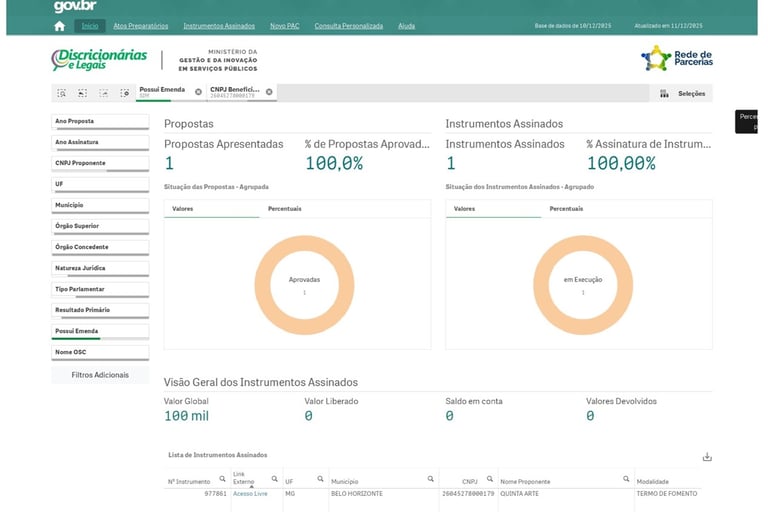Search in the UF column
768x512 pixels.
tap(320, 479)
